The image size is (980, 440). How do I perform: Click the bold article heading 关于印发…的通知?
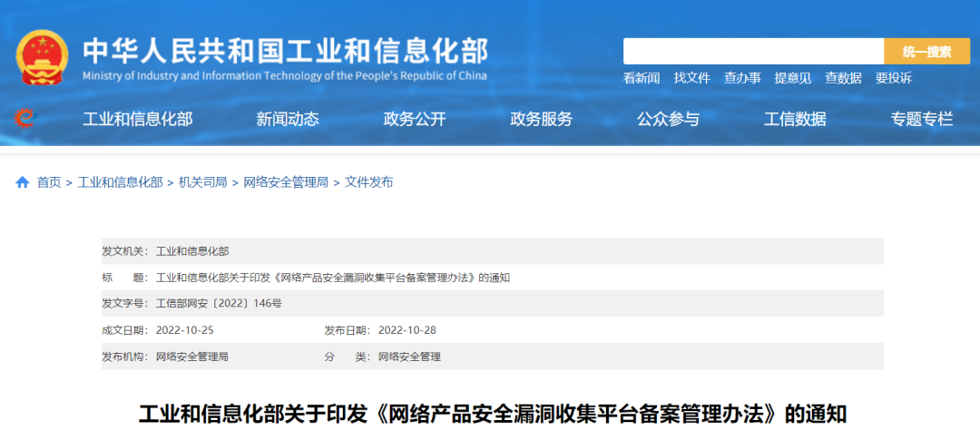click(493, 415)
